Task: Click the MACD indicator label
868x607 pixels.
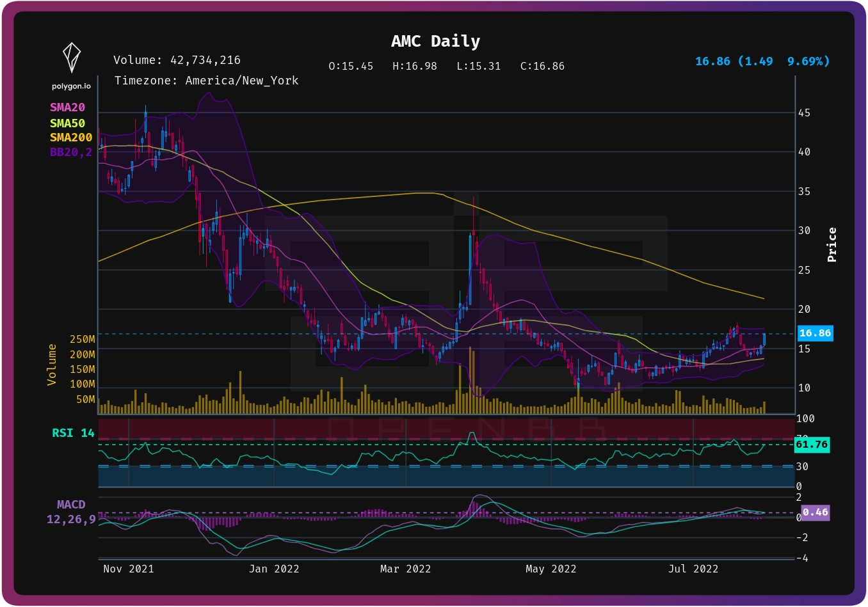Action: [x=71, y=505]
